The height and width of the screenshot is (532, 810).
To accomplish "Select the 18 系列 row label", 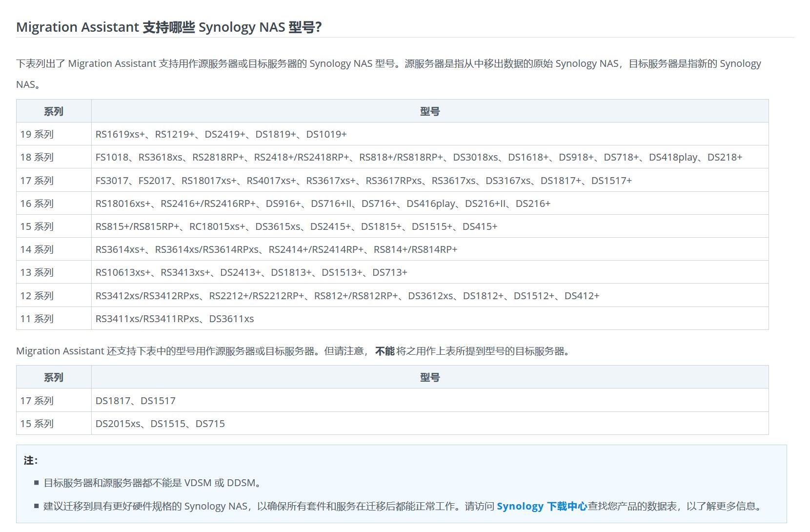I will pyautogui.click(x=54, y=157).
